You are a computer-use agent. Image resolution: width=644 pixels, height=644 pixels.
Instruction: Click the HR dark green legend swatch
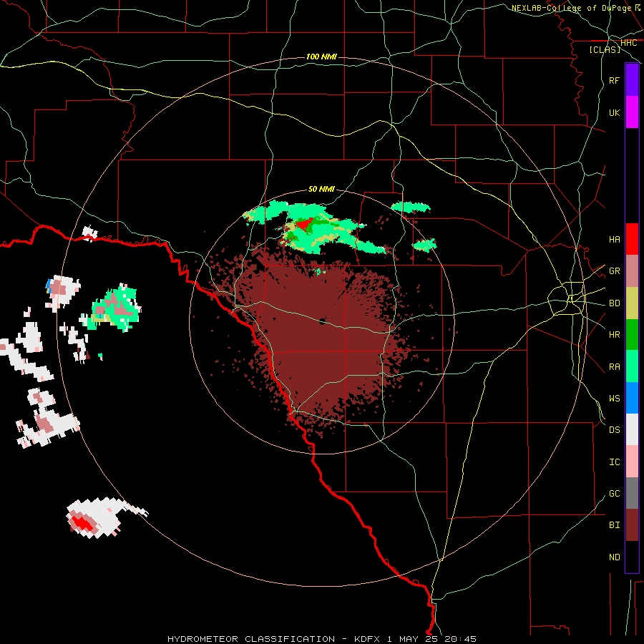(x=632, y=335)
